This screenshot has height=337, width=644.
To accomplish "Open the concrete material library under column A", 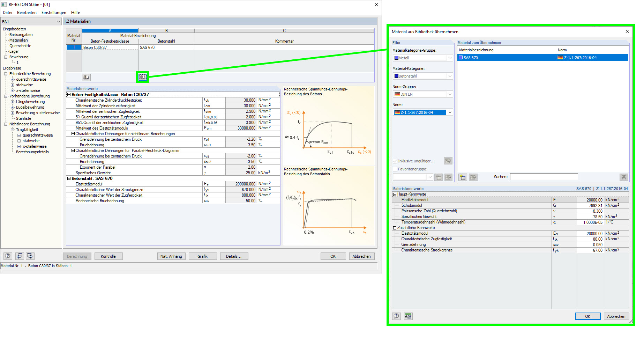I will 86,77.
